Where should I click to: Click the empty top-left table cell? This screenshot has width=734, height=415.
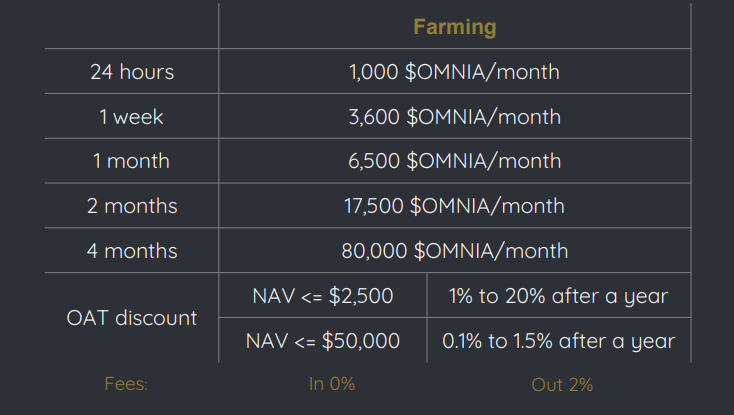click(x=131, y=27)
